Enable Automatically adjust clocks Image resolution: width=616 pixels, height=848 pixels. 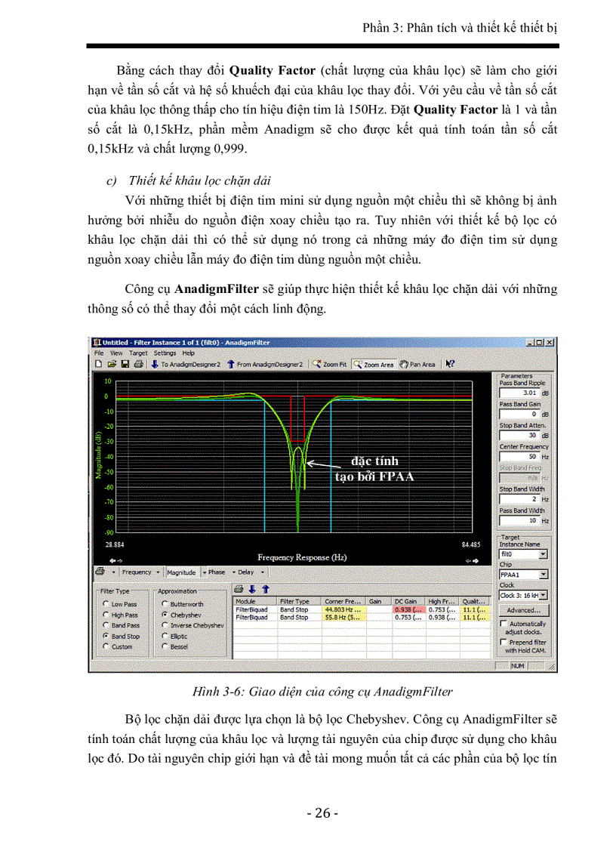coord(504,624)
